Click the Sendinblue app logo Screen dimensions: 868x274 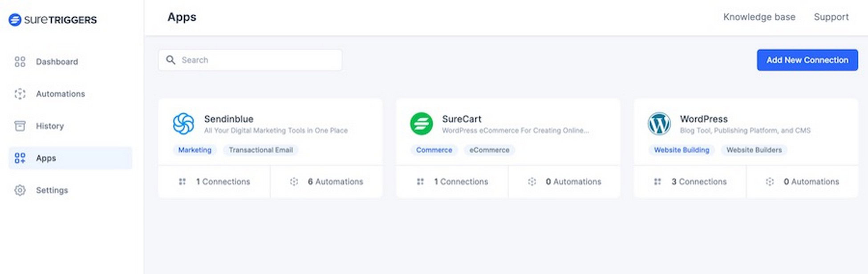click(183, 123)
